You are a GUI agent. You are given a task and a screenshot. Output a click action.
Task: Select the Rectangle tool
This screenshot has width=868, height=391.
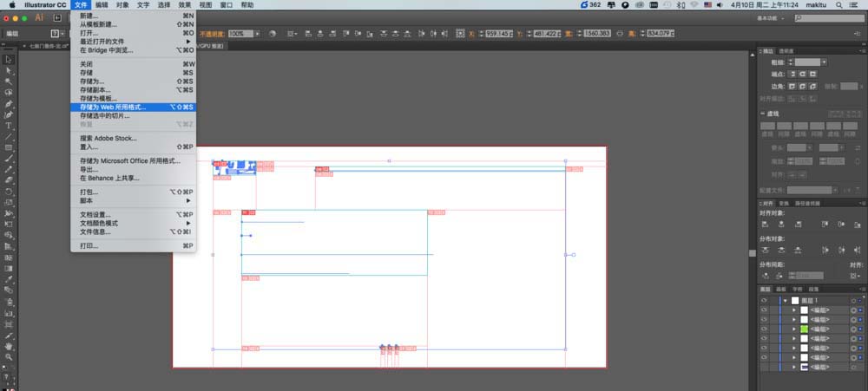(x=8, y=148)
